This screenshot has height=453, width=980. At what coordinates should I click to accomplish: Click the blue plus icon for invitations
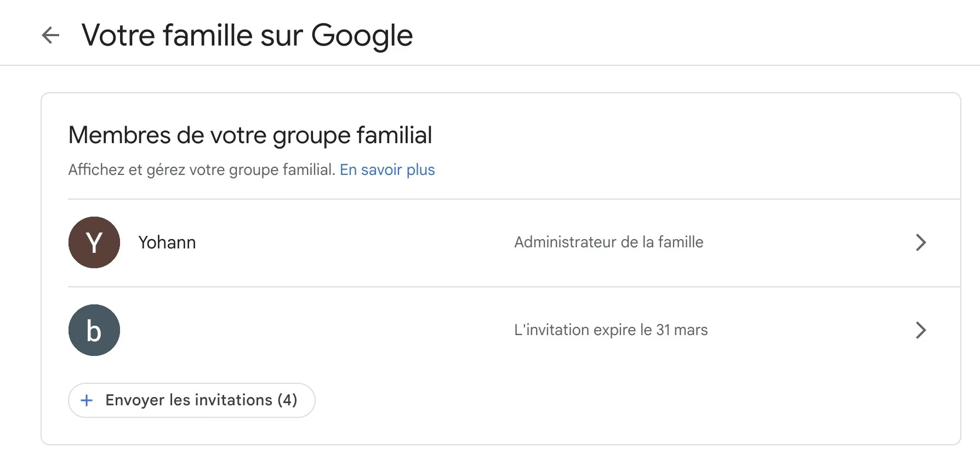(87, 400)
